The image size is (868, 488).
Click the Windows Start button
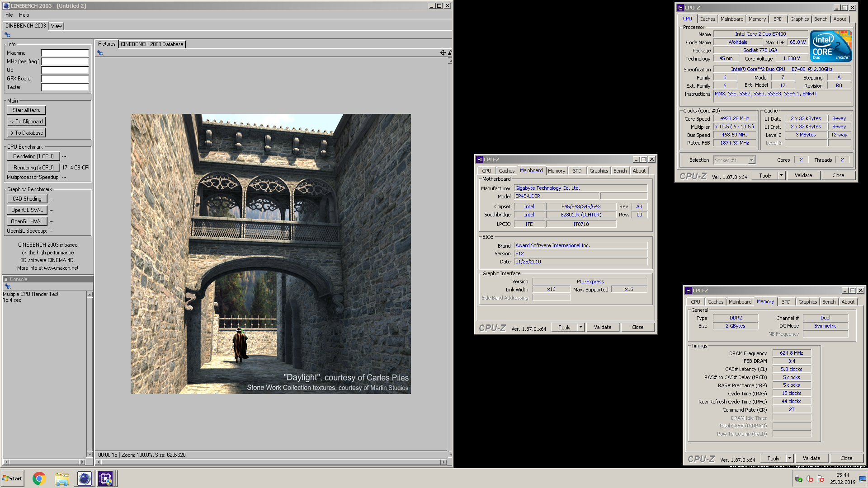coord(13,479)
